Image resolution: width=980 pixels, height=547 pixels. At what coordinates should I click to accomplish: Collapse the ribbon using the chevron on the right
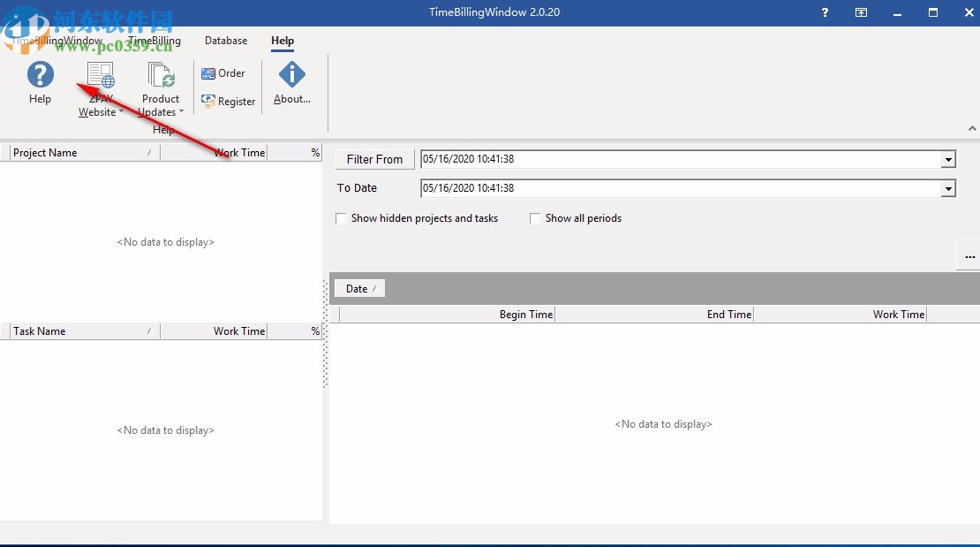tap(971, 128)
